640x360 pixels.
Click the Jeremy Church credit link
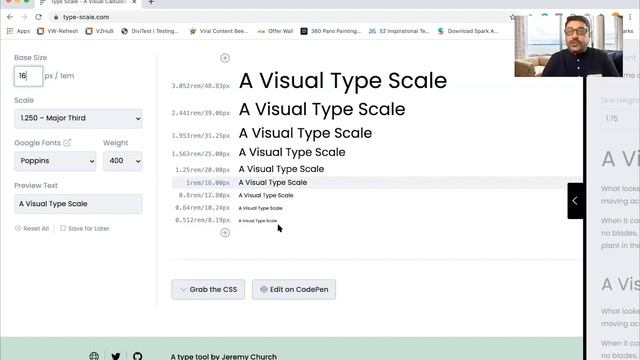(x=249, y=357)
